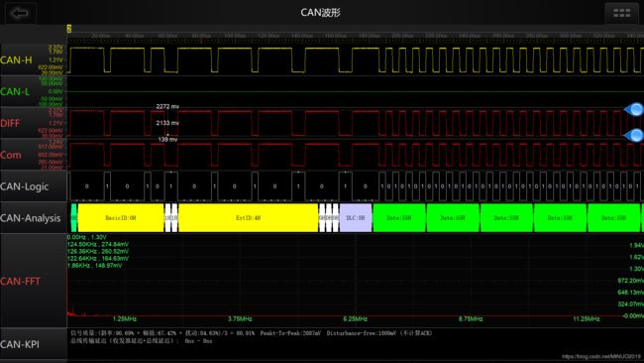The image size is (644, 363).
Task: Click the Peak-To-Peak KPI value text
Action: (290, 333)
